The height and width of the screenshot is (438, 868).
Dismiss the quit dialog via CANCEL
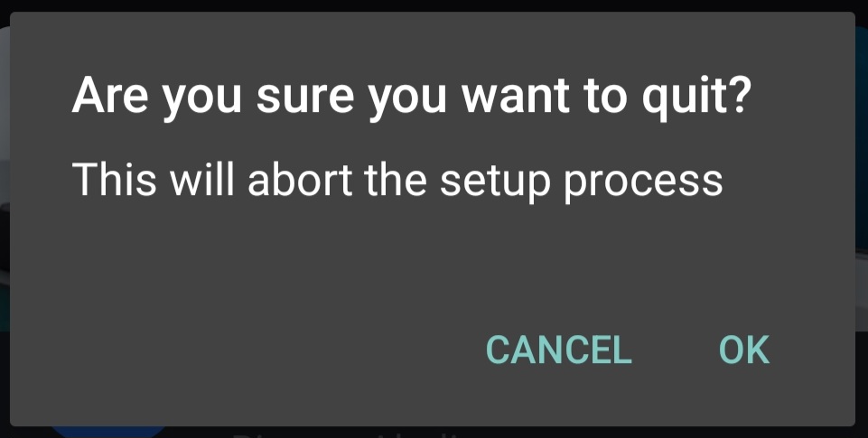click(x=558, y=350)
